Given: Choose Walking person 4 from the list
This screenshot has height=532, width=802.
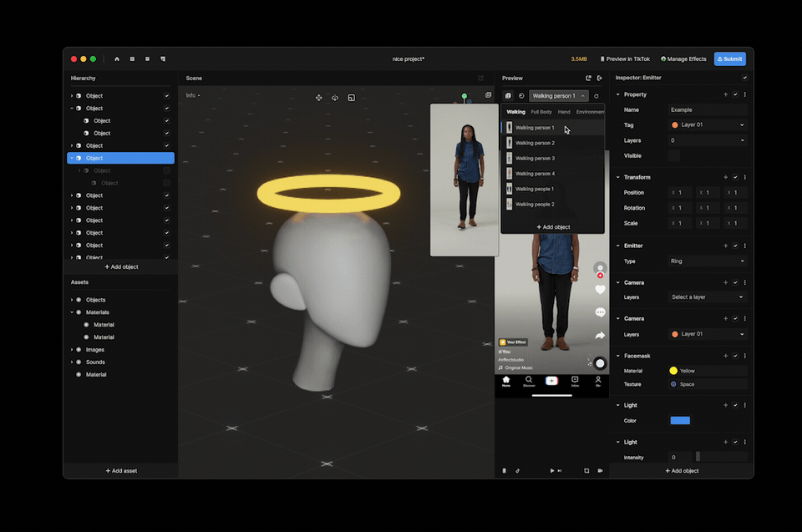Looking at the screenshot, I should [x=553, y=174].
